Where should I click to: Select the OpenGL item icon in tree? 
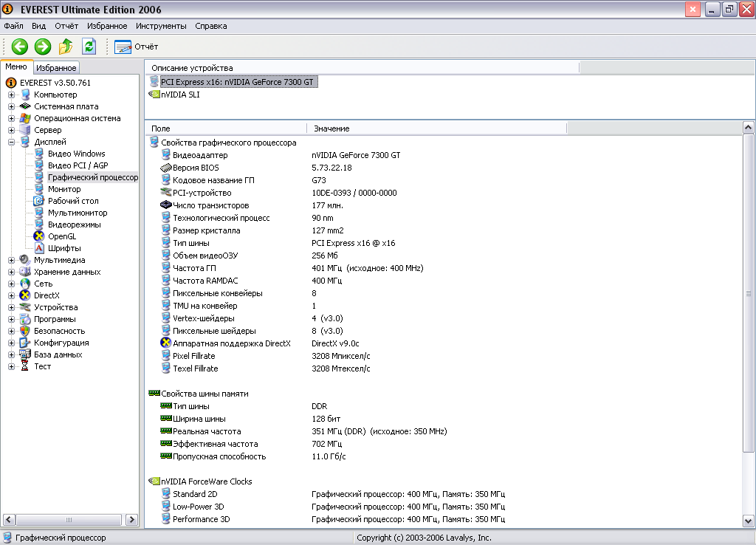click(x=39, y=236)
